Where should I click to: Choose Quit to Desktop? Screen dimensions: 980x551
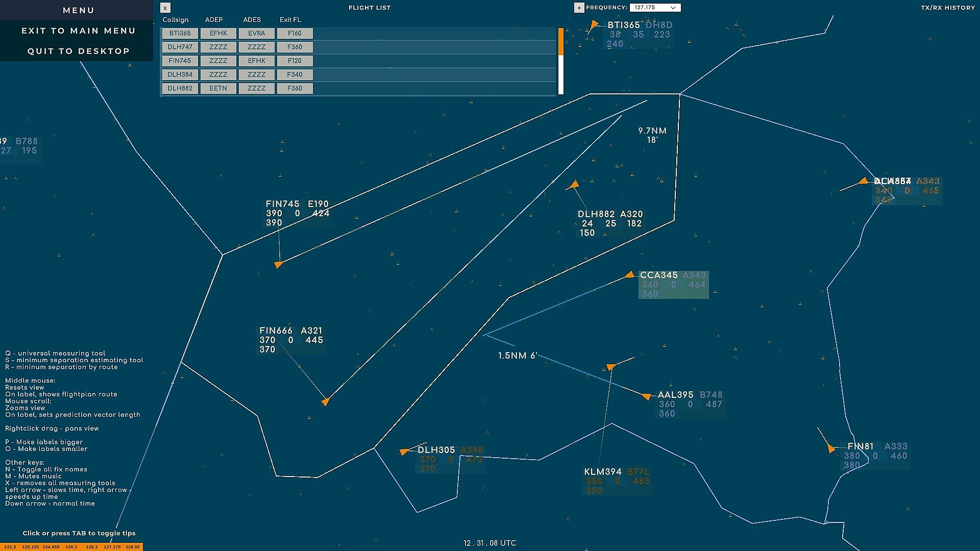[x=78, y=51]
